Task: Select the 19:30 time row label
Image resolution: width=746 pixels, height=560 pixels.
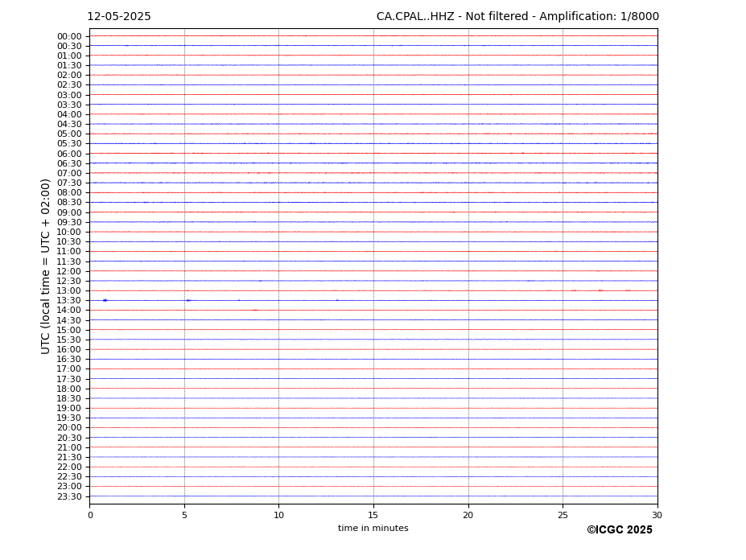Action: click(x=69, y=418)
